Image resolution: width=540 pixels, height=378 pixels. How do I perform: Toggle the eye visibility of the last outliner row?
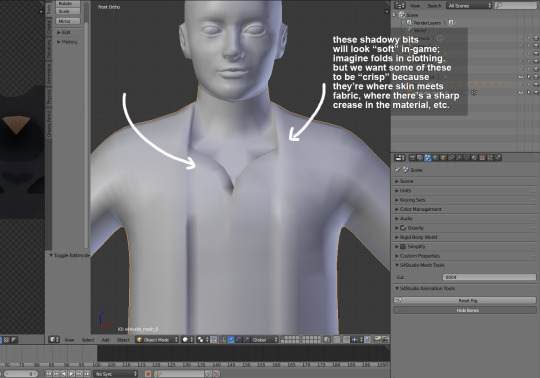tap(521, 92)
